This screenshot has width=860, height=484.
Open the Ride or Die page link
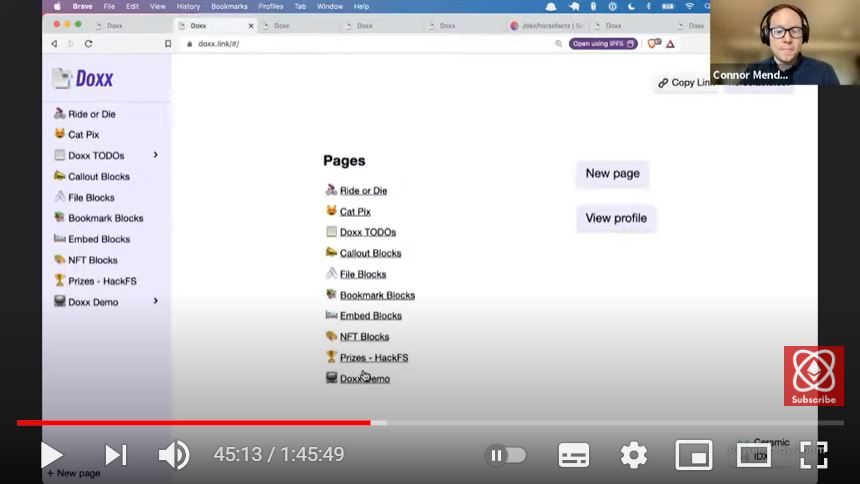click(363, 190)
